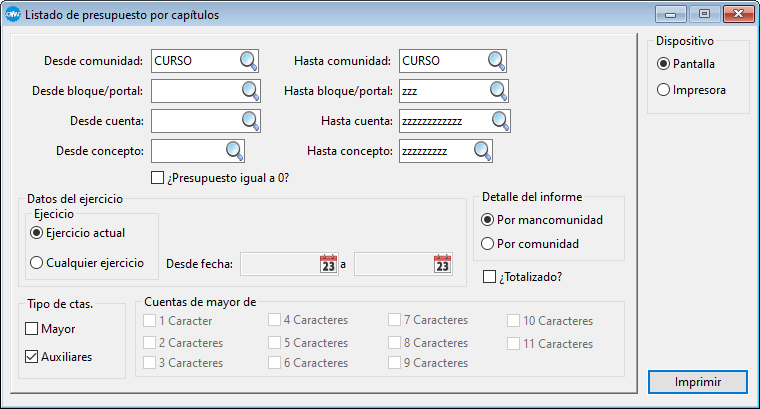Open lookup for Hasta comunidad field
The height and width of the screenshot is (409, 760).
tap(497, 61)
